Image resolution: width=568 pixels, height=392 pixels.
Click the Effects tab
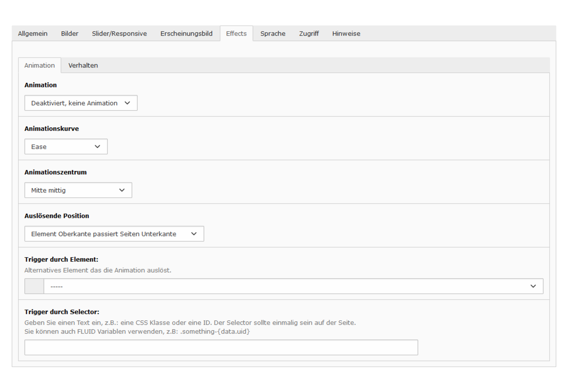coord(236,33)
